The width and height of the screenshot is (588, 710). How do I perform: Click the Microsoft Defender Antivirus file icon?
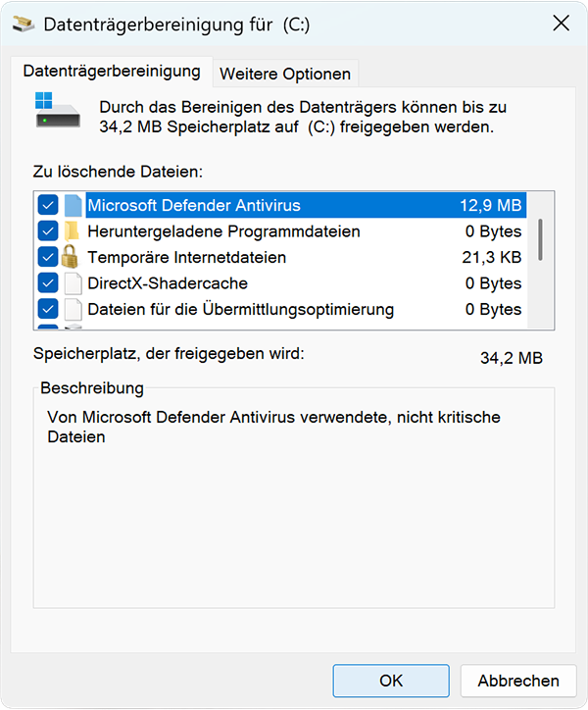tap(73, 206)
